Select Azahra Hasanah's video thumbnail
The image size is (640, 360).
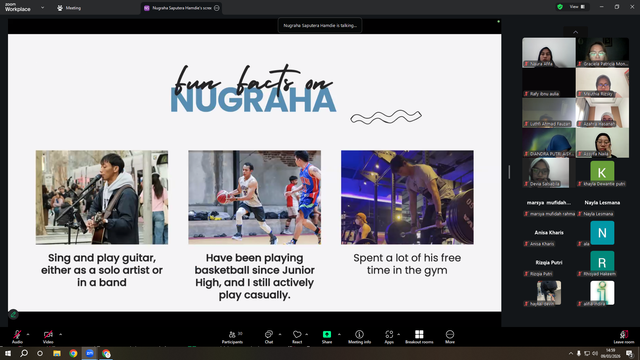pos(602,113)
